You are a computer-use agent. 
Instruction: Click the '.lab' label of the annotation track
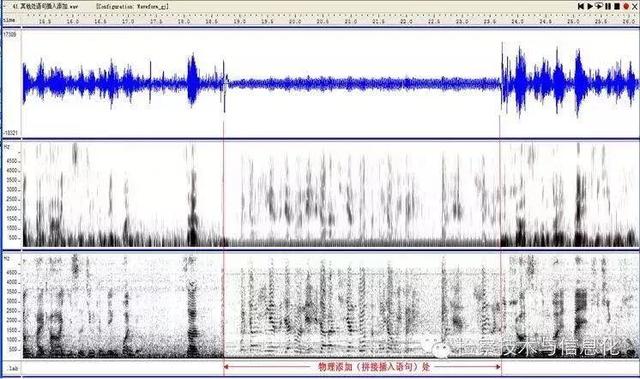pos(12,368)
